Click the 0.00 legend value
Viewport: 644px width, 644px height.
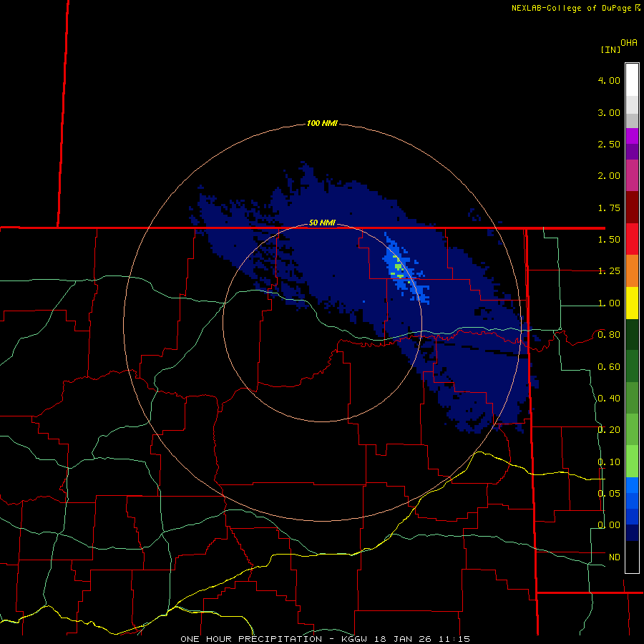click(x=609, y=525)
